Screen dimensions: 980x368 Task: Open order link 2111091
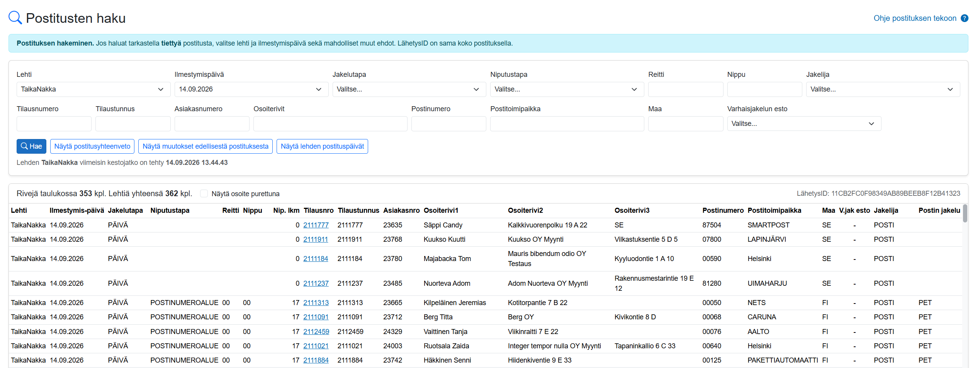coord(316,317)
